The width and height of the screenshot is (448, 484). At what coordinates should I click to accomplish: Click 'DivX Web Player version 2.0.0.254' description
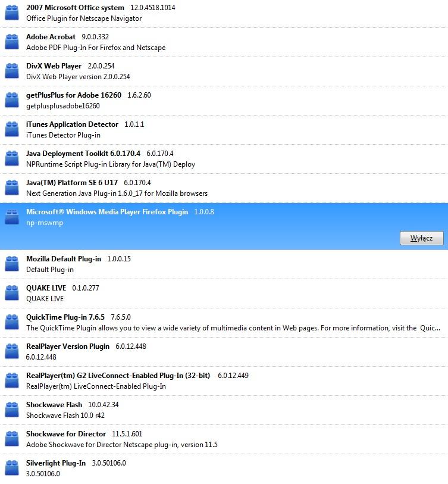point(78,77)
